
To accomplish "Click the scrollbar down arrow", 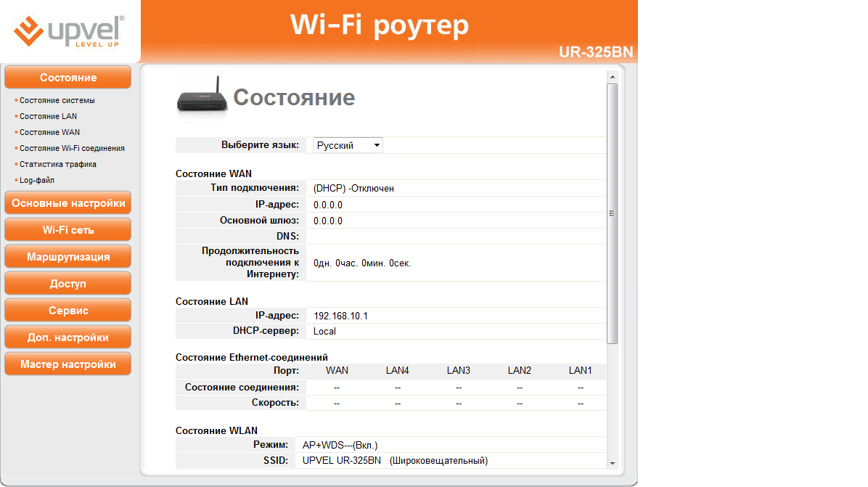I will click(613, 464).
